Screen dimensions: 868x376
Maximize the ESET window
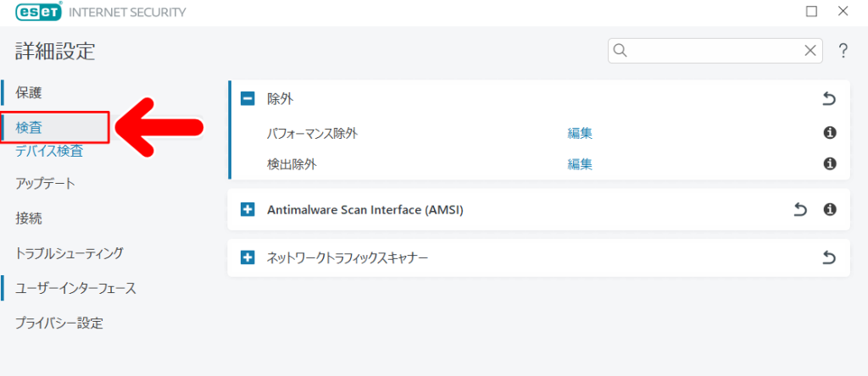(811, 11)
